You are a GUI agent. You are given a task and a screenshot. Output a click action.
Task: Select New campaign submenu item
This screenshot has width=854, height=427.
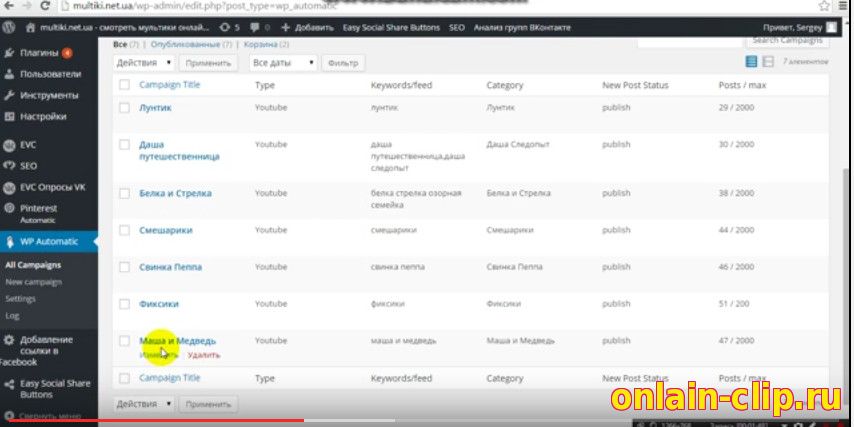(34, 282)
